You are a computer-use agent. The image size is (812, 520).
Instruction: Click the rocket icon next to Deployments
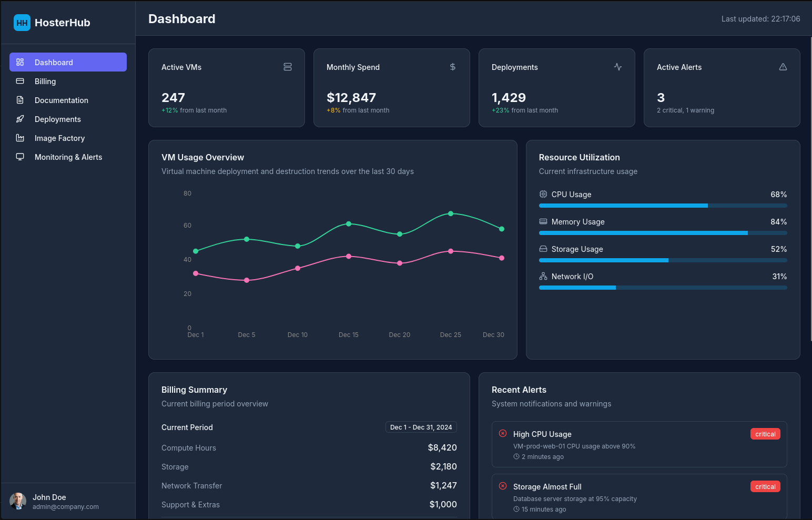tap(20, 119)
